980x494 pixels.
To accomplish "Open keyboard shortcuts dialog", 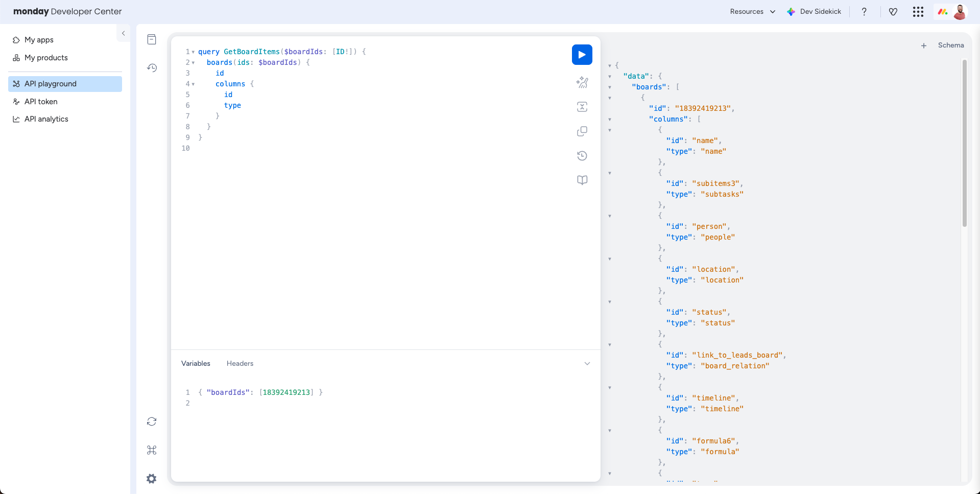I will point(151,450).
